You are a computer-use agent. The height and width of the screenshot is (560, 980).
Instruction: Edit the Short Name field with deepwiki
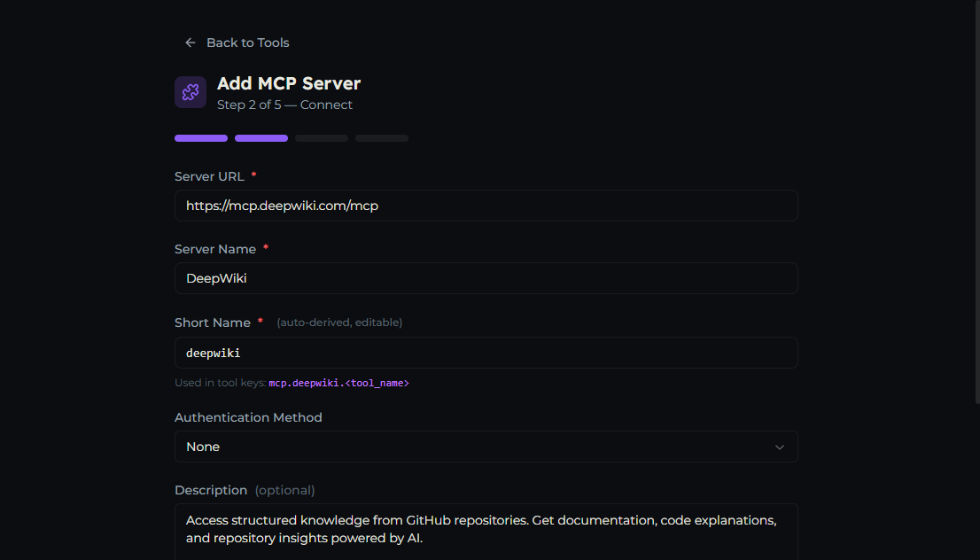coord(486,353)
